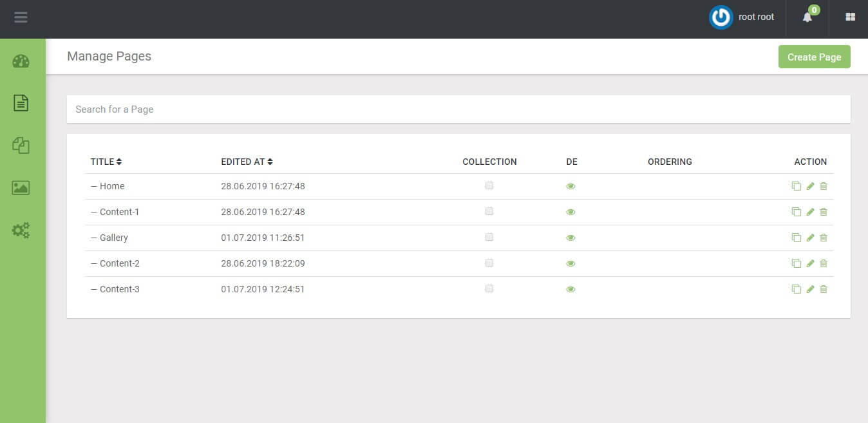868x423 pixels.
Task: Click the Ordering column header
Action: [x=670, y=162]
